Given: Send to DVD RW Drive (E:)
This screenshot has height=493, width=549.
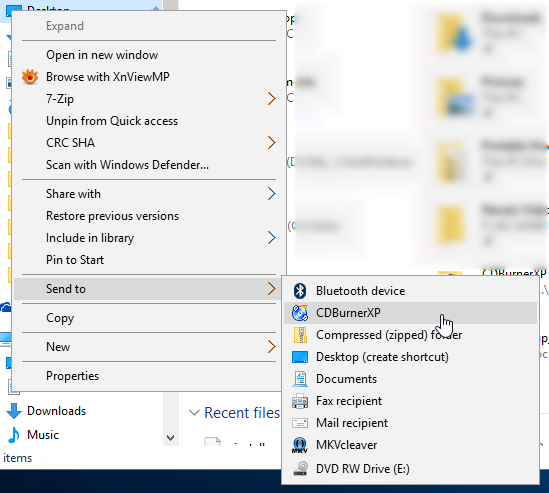Looking at the screenshot, I should pos(410,469).
